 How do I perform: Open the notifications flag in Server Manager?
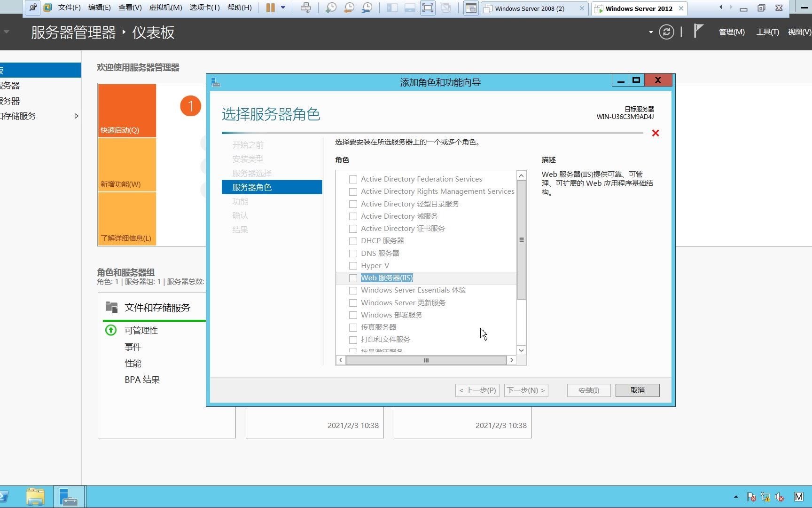click(698, 31)
